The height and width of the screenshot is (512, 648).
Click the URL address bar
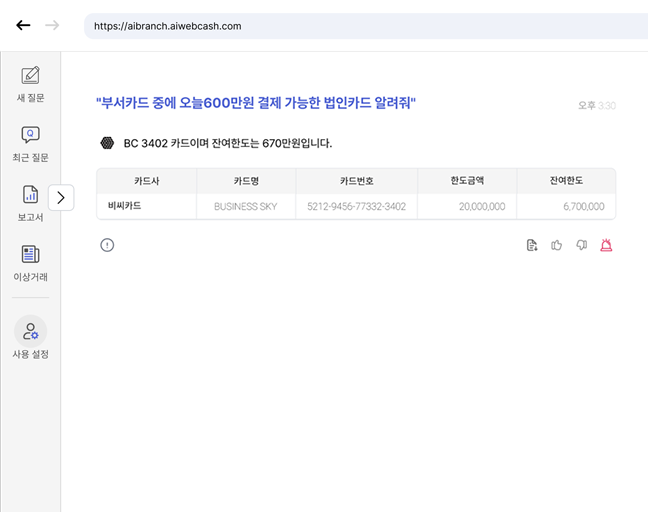coord(360,26)
